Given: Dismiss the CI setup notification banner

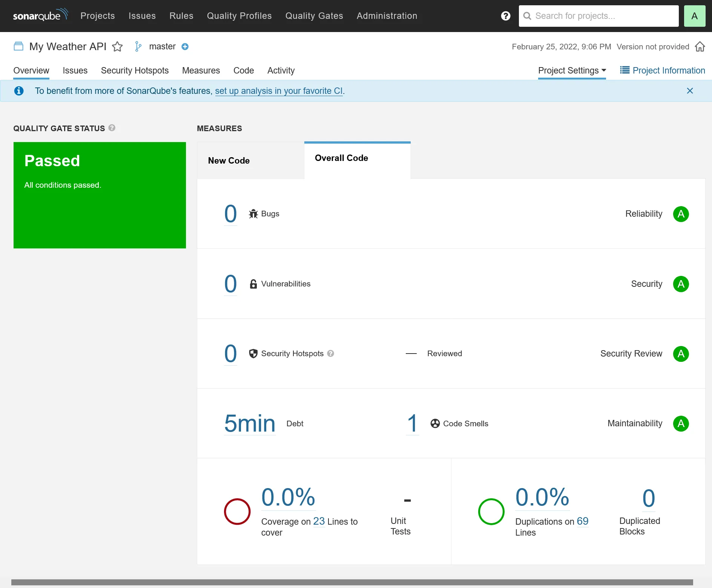Looking at the screenshot, I should pyautogui.click(x=690, y=90).
